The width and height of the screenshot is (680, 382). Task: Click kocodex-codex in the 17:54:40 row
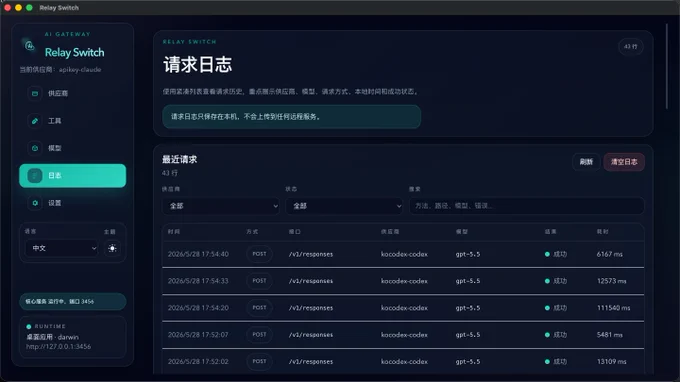coord(404,254)
